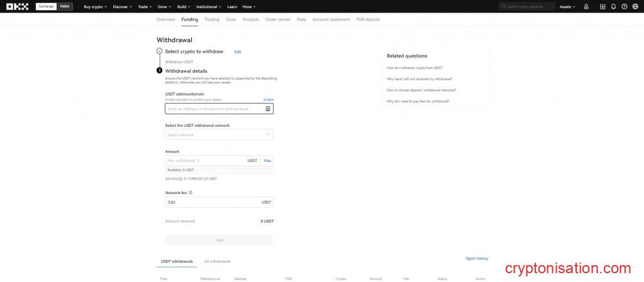Click the Network fee info icon

191,193
